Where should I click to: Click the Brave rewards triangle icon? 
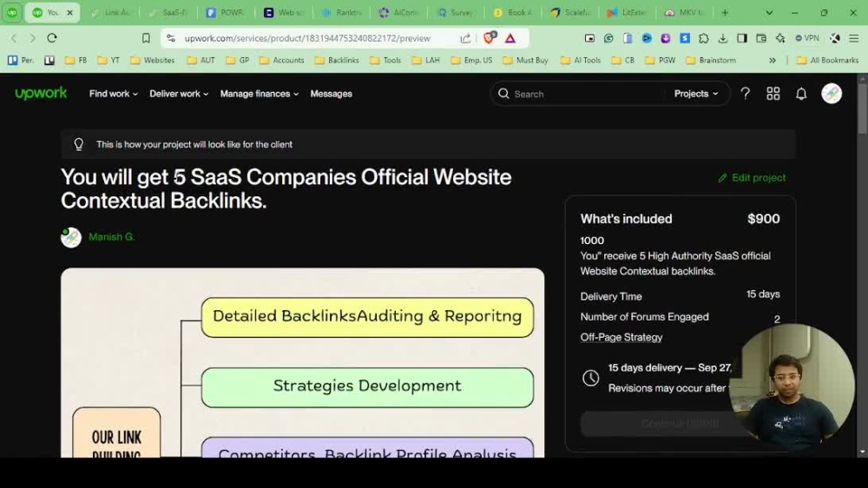510,38
